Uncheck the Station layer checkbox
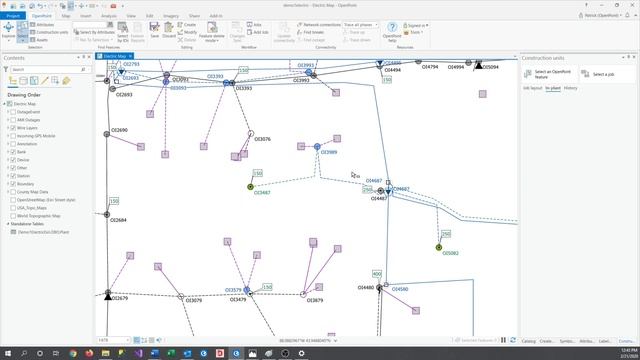 13,176
